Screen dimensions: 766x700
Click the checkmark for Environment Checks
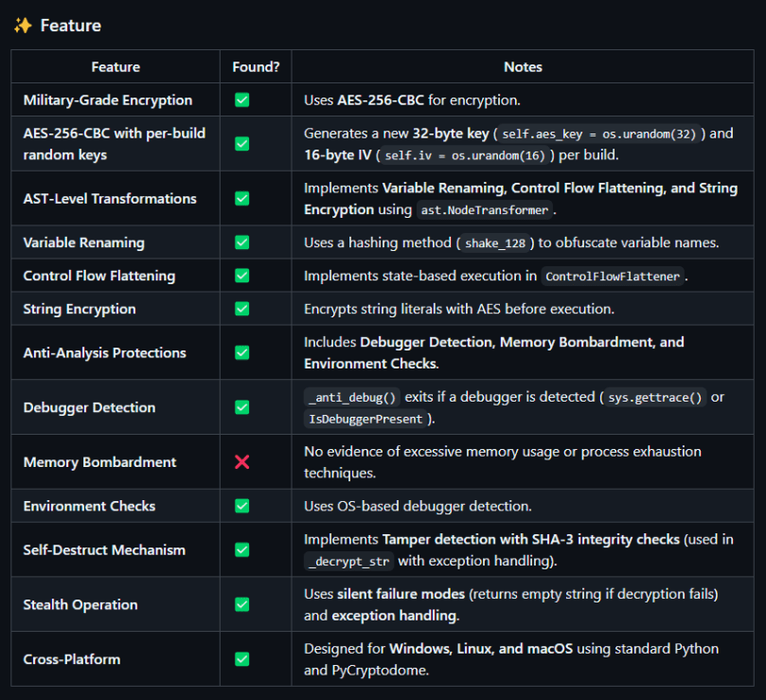click(x=242, y=506)
